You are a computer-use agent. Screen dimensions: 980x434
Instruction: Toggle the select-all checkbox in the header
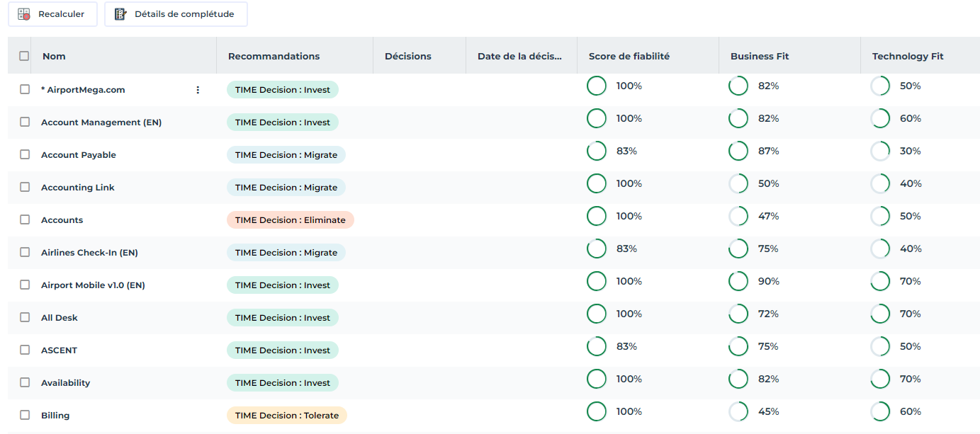pyautogui.click(x=24, y=56)
